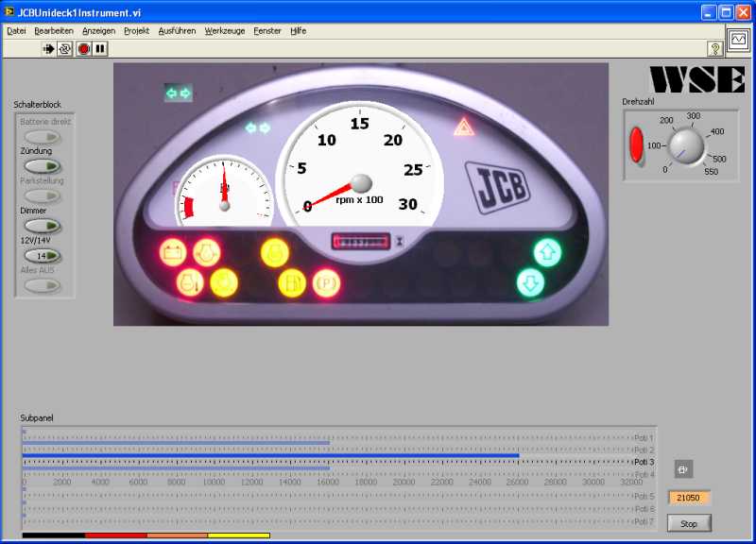This screenshot has height=544, width=756.
Task: Click the parking brake (P) lamp
Action: pos(326,283)
